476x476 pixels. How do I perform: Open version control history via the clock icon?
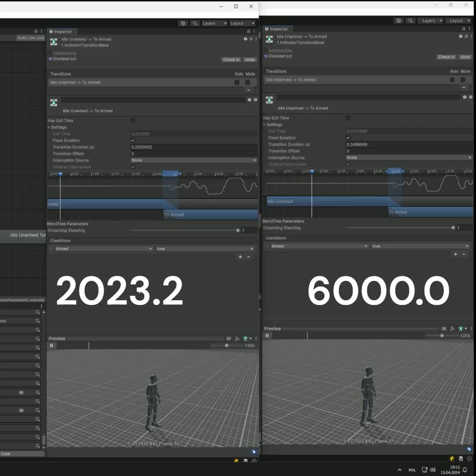pos(183,23)
